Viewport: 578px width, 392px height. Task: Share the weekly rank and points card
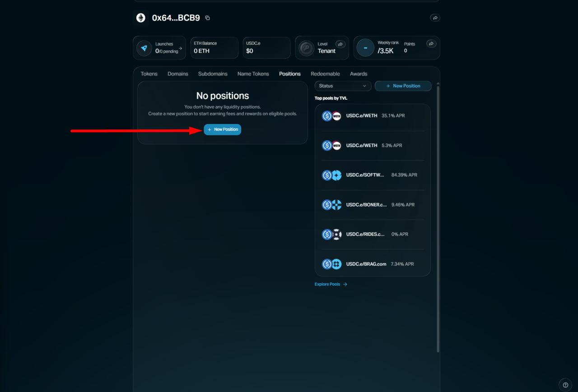[431, 44]
